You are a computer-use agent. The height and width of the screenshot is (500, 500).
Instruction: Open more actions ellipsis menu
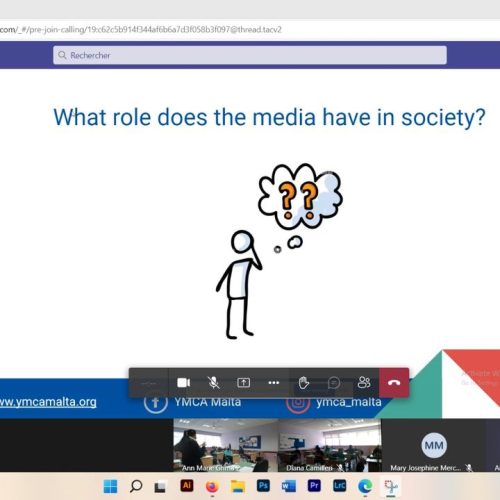tap(274, 383)
